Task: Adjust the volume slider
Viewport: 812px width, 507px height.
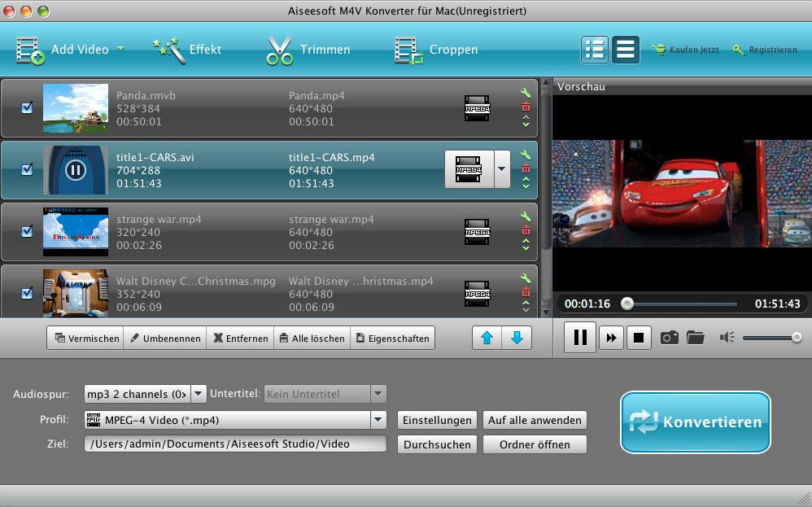Action: 771,337
